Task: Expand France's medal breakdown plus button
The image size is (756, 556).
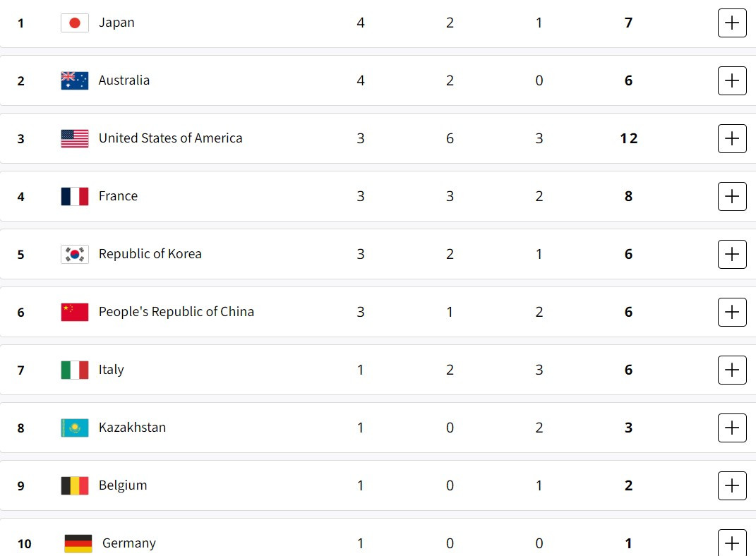Action: pyautogui.click(x=732, y=196)
